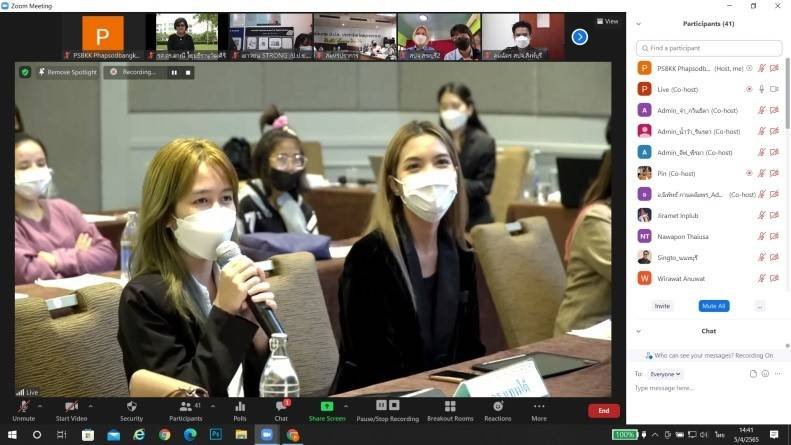Pause the recording from the top indicator
791x445 pixels.
(x=174, y=72)
